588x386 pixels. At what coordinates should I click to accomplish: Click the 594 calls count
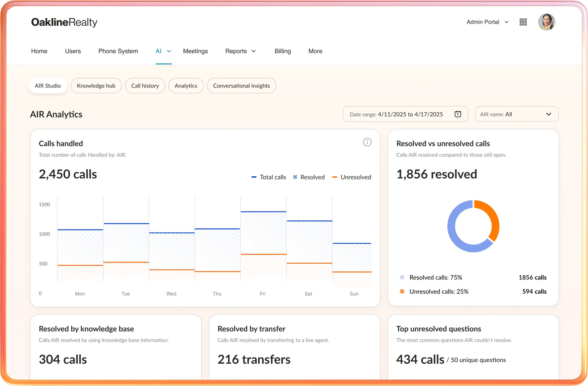[x=534, y=292]
